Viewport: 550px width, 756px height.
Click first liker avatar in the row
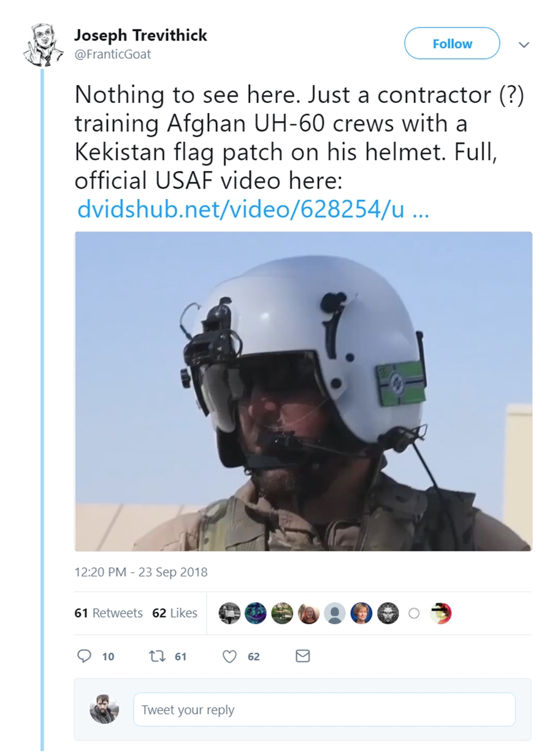(229, 613)
